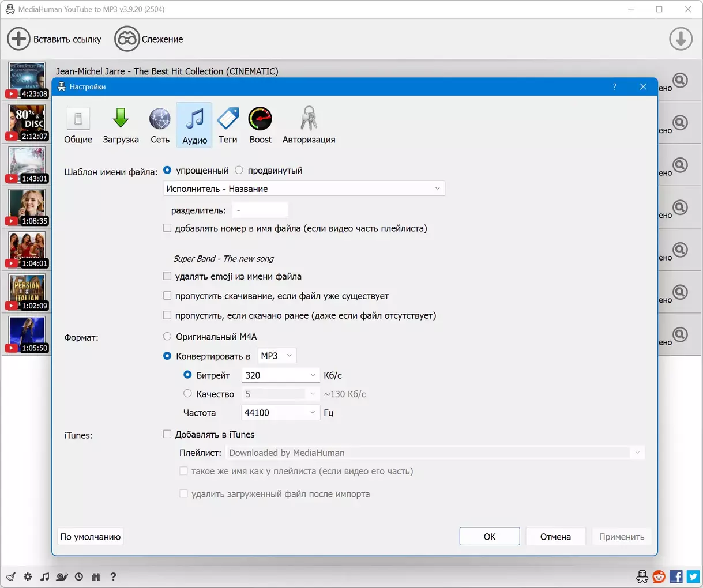Click the По умолчанию reset button

click(91, 537)
